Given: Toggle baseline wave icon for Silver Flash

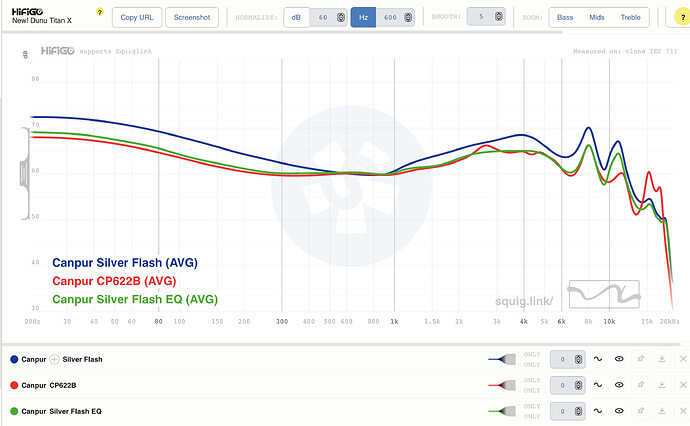Looking at the screenshot, I should click(598, 358).
